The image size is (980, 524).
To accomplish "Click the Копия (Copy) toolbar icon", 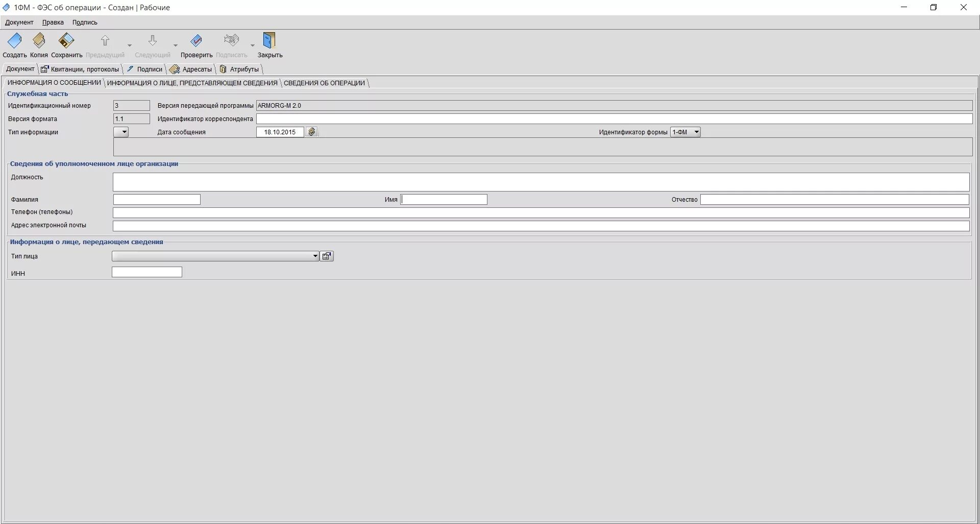I will click(39, 40).
